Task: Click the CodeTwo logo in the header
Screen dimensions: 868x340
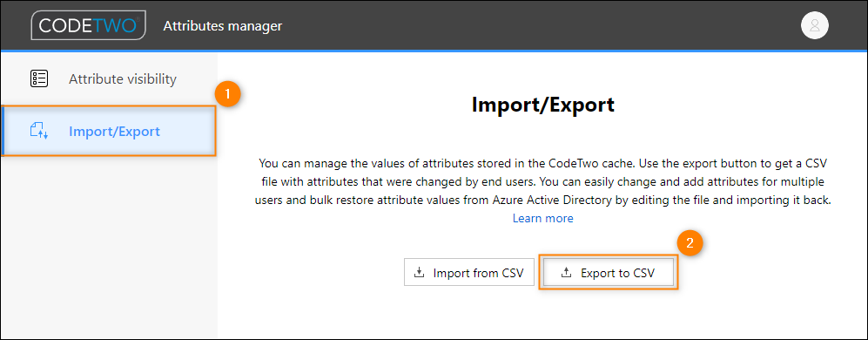Action: pyautogui.click(x=89, y=25)
